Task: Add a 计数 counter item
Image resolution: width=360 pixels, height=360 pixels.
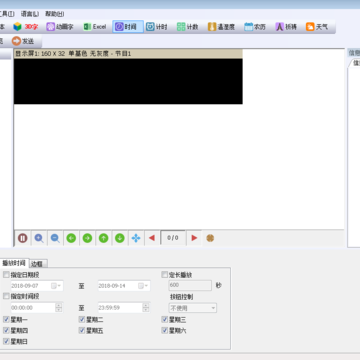Action: (187, 27)
